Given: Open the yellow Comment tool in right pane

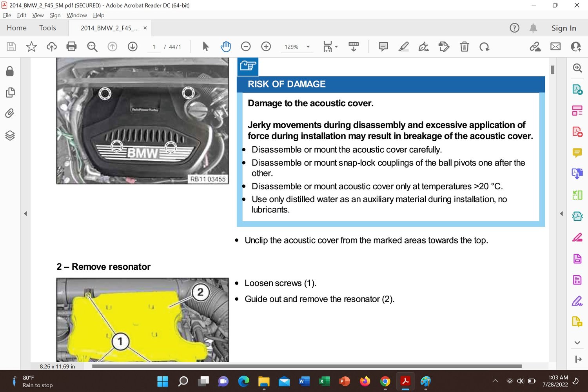Looking at the screenshot, I should click(x=577, y=152).
